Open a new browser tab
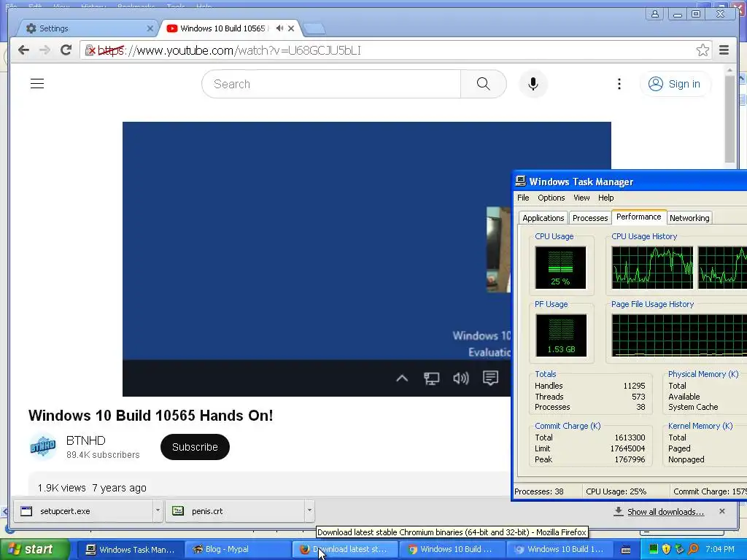 point(314,29)
